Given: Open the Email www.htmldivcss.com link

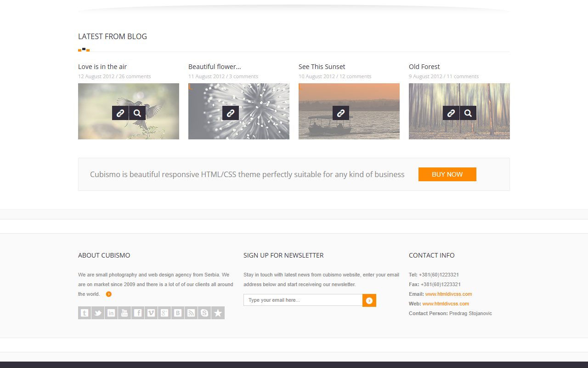Looking at the screenshot, I should (x=448, y=294).
